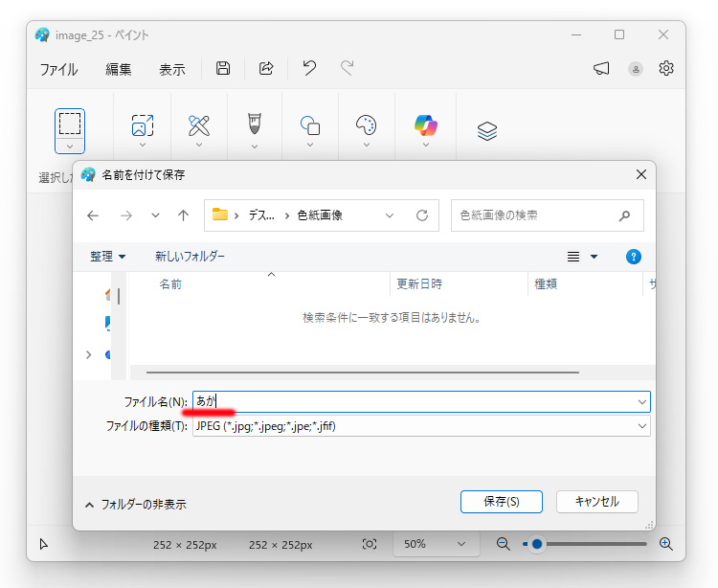Image resolution: width=718 pixels, height=588 pixels.
Task: Open the color palette icon
Action: tap(366, 124)
